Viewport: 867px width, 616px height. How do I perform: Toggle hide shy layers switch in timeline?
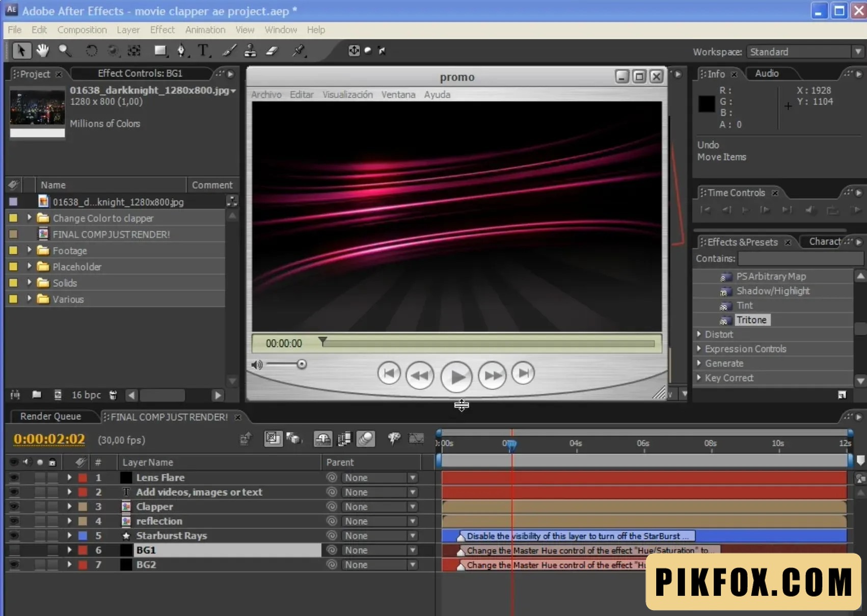(x=323, y=439)
